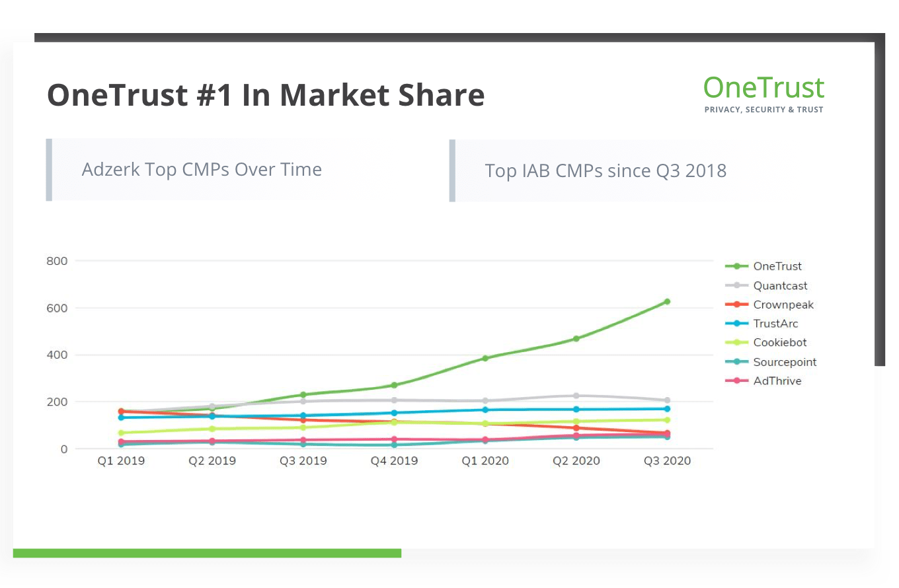The height and width of the screenshot is (588, 899).
Task: Hide the Crownpeak series via legend
Action: [x=769, y=305]
